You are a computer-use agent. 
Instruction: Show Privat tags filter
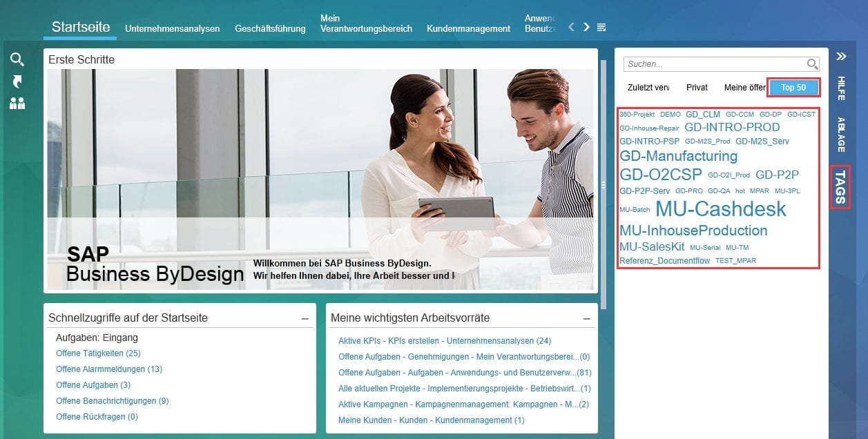(x=697, y=88)
